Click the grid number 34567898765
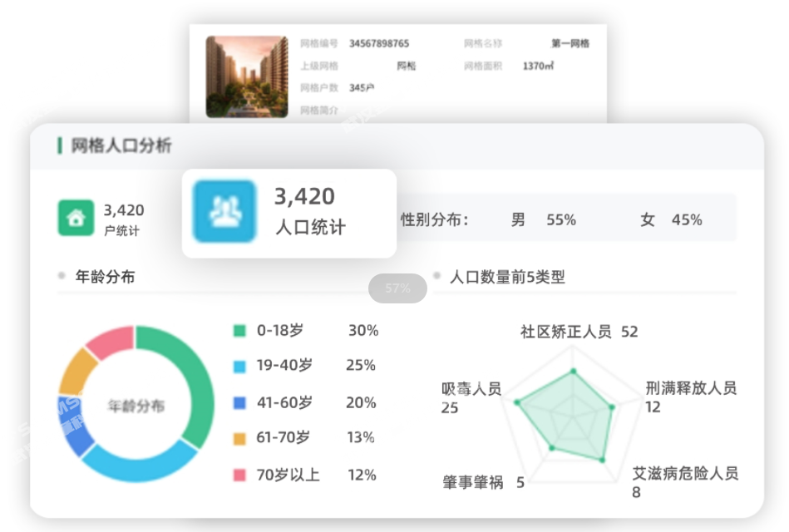This screenshot has width=789, height=532. click(379, 43)
